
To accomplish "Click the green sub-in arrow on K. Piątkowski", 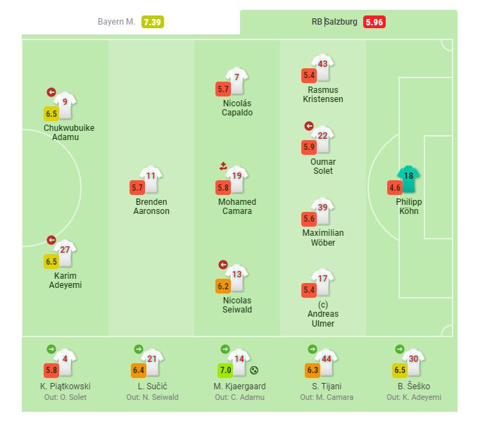I will click(51, 348).
